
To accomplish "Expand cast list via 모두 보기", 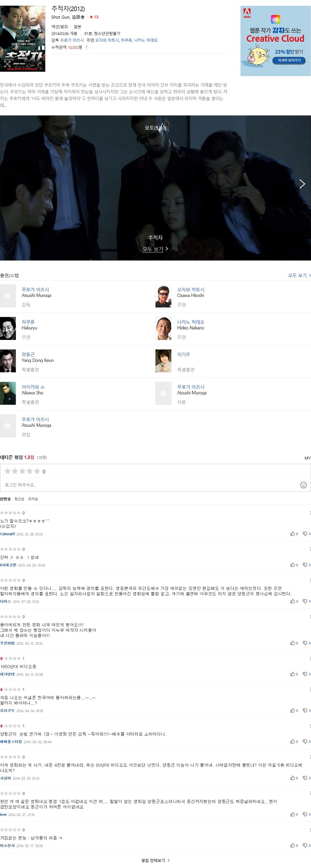I will tap(299, 276).
